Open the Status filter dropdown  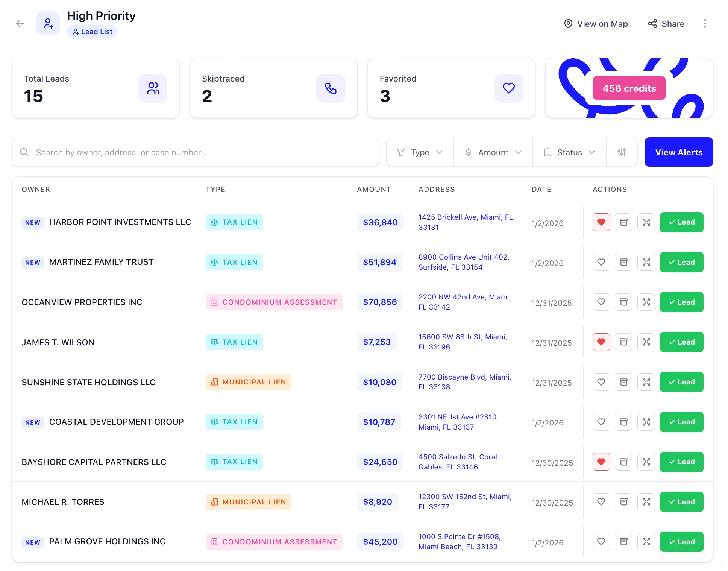pyautogui.click(x=569, y=152)
